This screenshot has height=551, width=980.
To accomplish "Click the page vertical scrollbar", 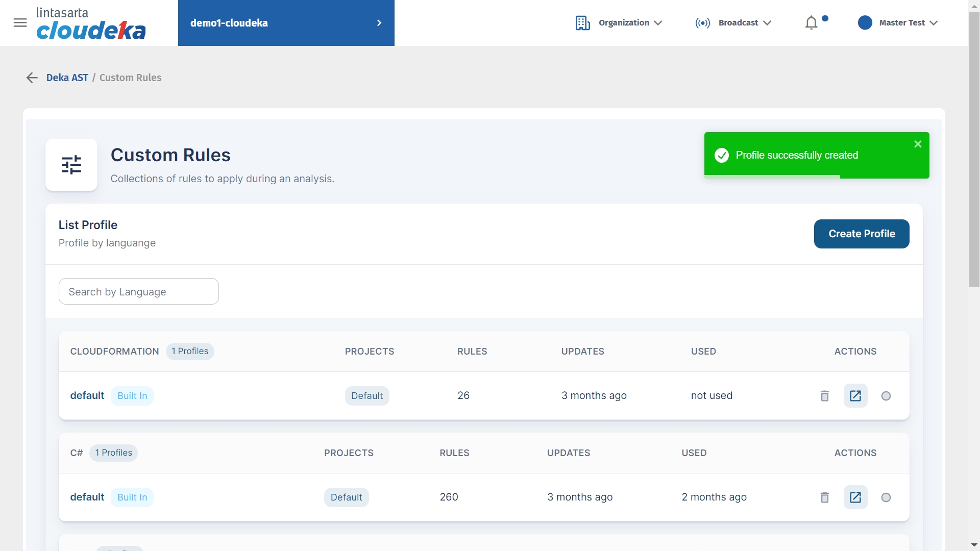I will click(974, 153).
